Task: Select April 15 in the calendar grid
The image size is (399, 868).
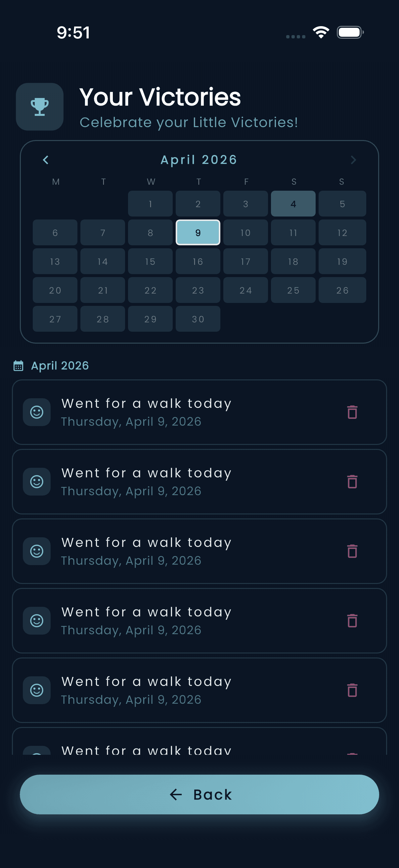Action: tap(150, 261)
